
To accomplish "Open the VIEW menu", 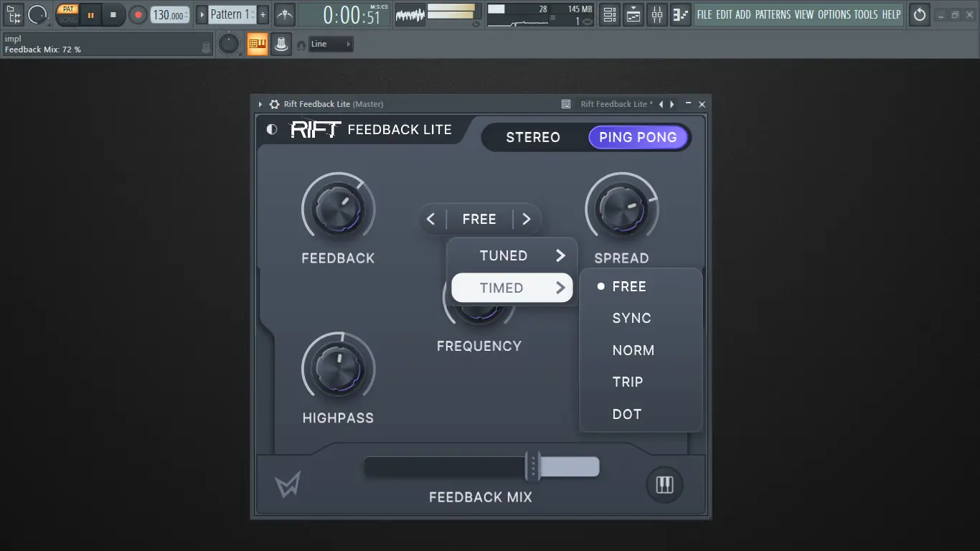I will coord(804,14).
